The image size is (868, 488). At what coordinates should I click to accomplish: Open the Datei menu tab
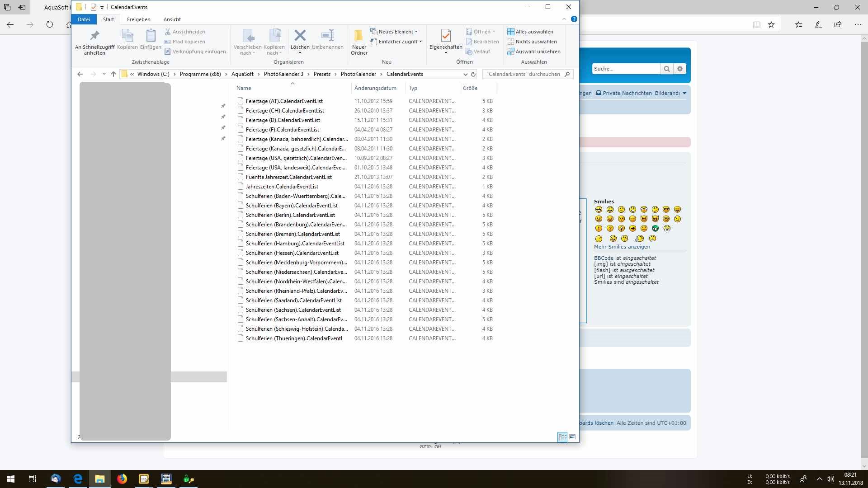click(x=84, y=19)
